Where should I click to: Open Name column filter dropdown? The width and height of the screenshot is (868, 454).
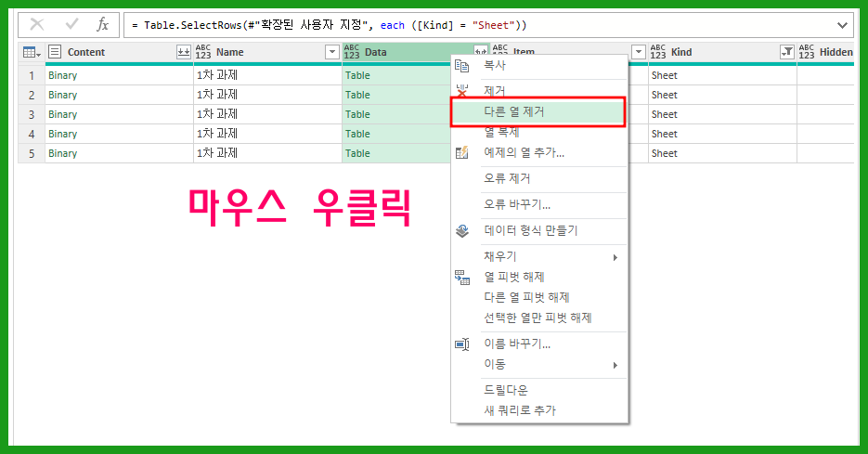click(332, 52)
